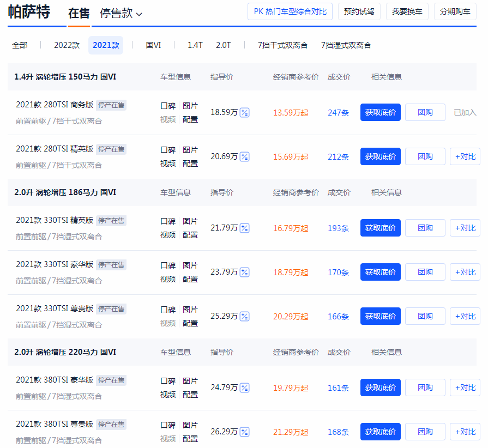Click 团购 for 280TSI 精英版
Image resolution: width=488 pixels, height=448 pixels.
coord(425,156)
